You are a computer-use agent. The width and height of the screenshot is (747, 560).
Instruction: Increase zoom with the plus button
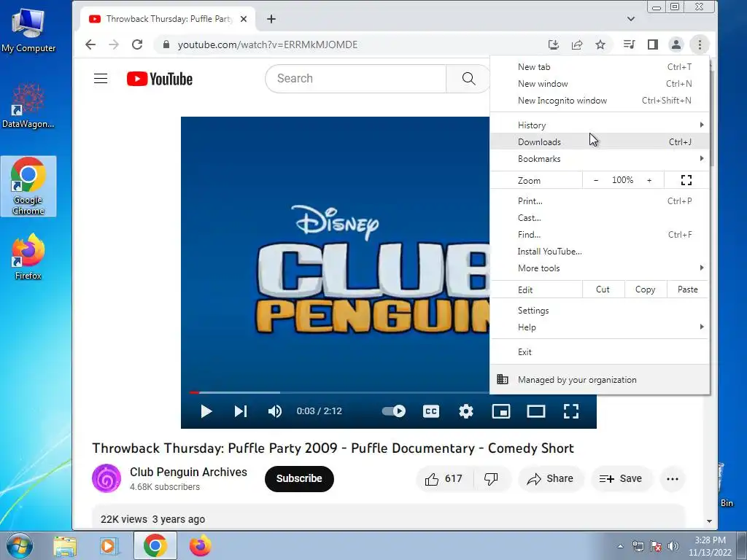[649, 180]
